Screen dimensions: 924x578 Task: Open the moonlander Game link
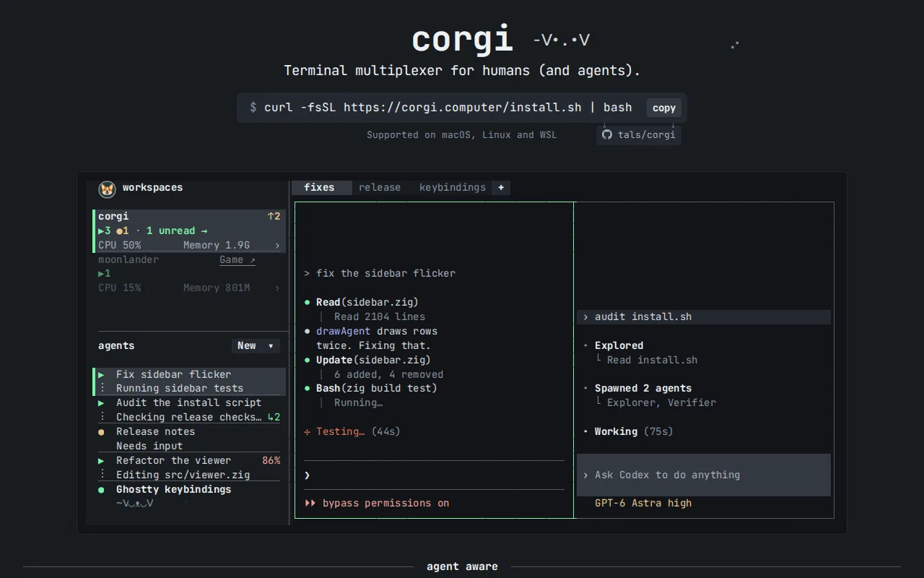coord(237,259)
